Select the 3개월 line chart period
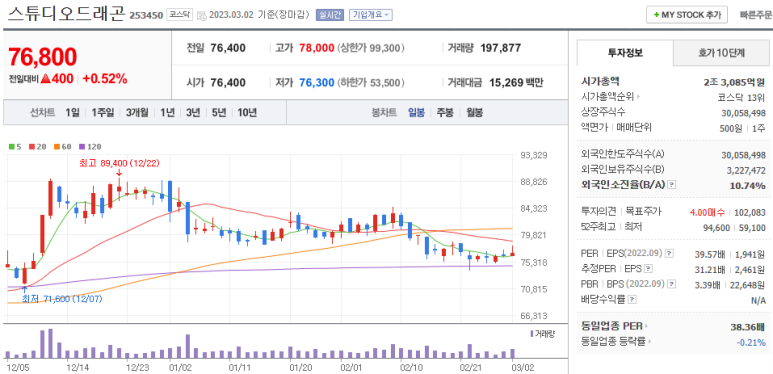The width and height of the screenshot is (773, 374). point(137,112)
